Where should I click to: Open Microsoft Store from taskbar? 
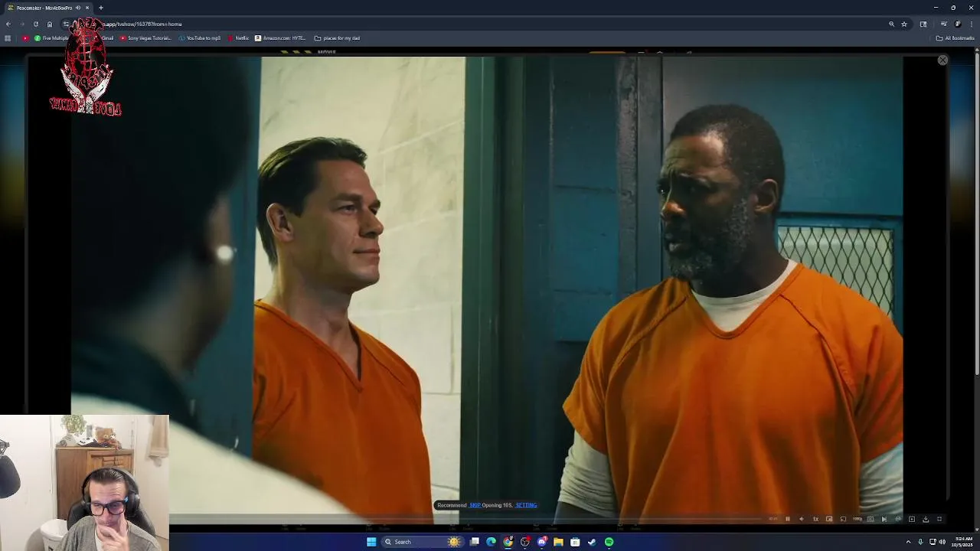575,542
